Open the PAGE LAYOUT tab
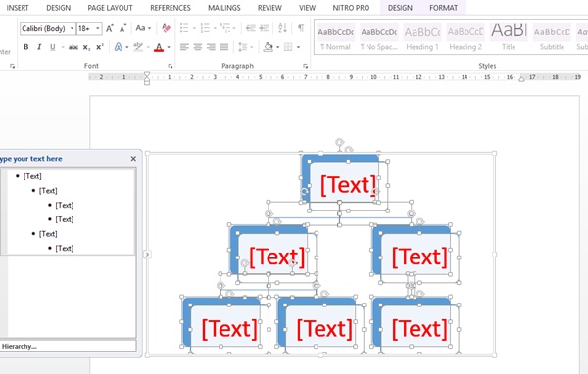 [110, 8]
